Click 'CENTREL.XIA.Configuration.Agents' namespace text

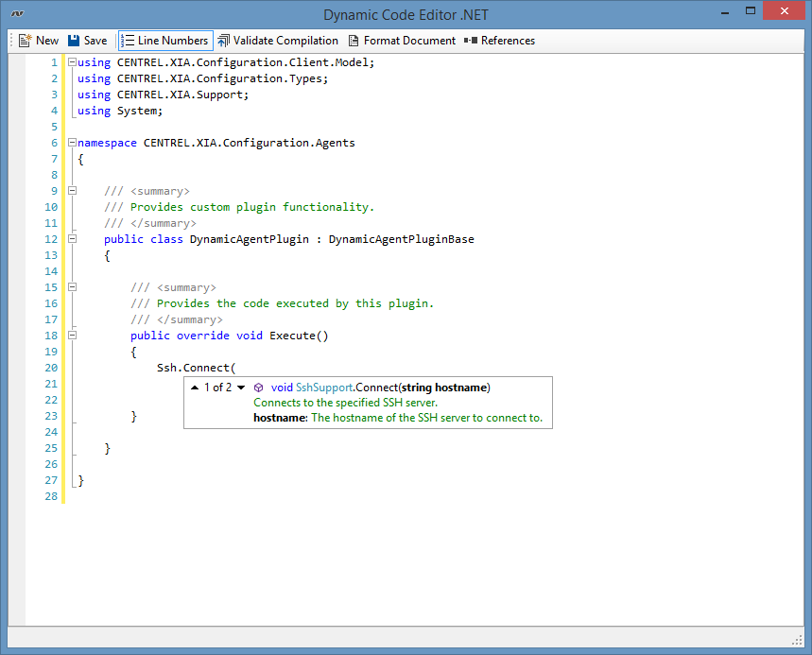pos(250,143)
